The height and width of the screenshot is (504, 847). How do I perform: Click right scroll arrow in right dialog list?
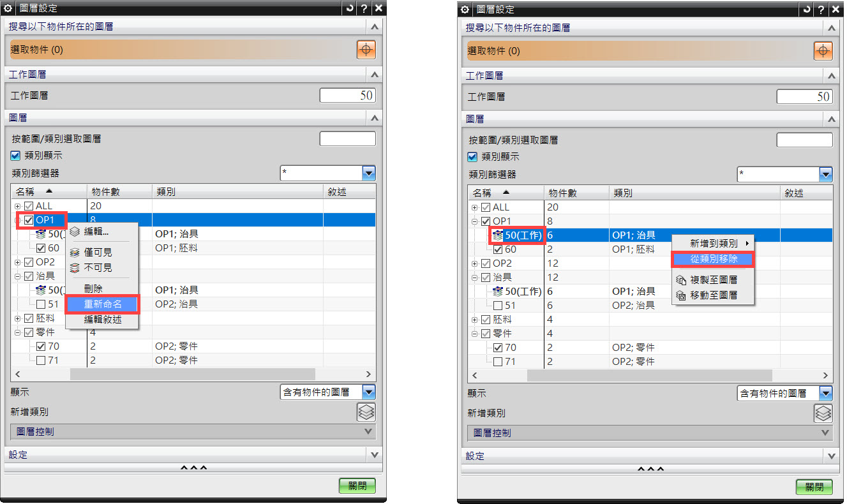(825, 376)
